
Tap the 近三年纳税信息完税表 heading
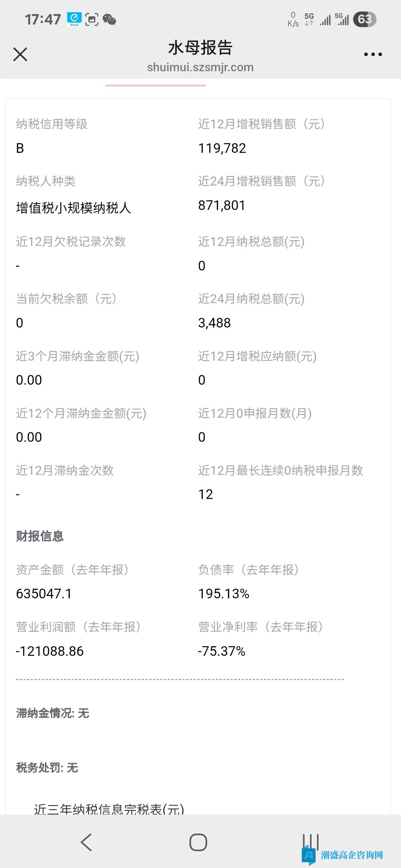109,809
